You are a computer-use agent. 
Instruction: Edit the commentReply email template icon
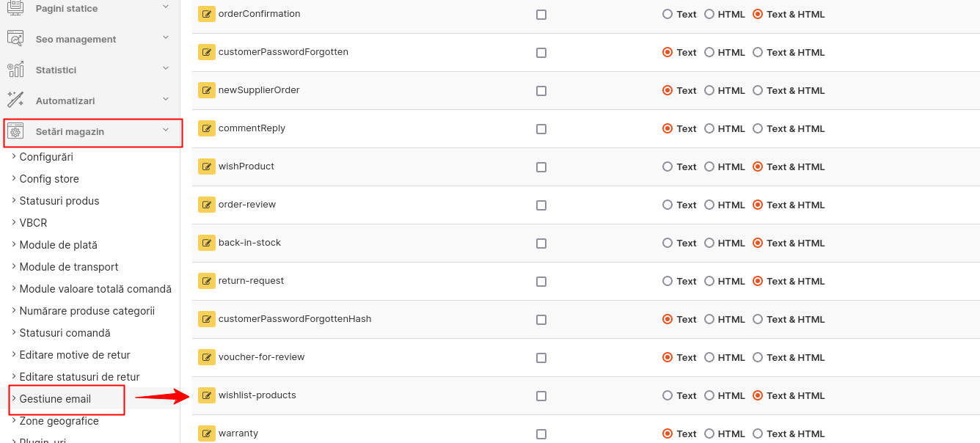tap(207, 128)
